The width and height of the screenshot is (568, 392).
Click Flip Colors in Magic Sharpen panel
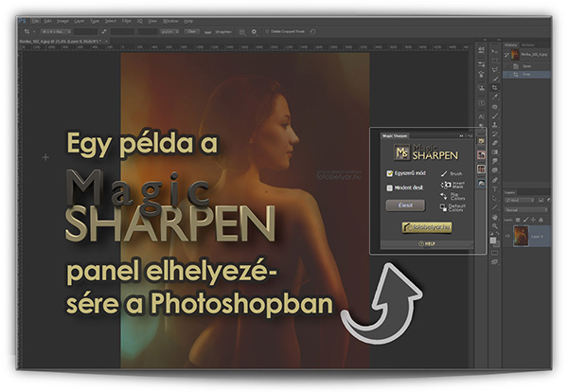point(453,196)
